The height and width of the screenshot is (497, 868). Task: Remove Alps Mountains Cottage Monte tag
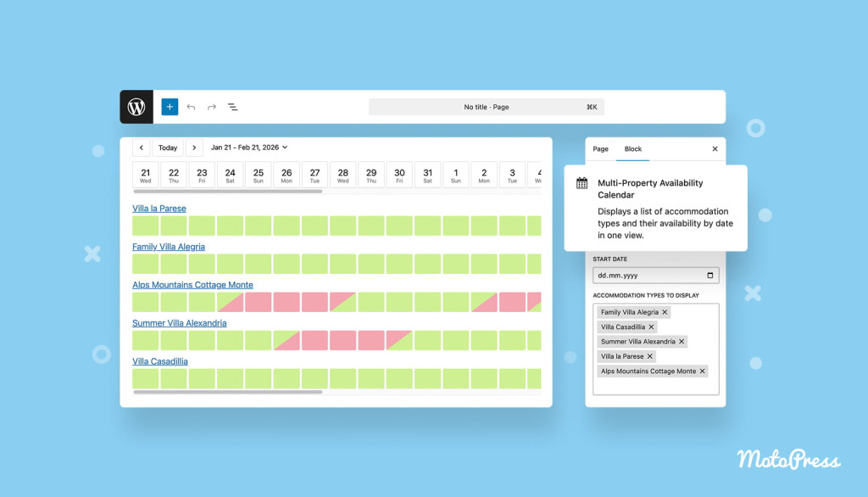(x=702, y=371)
